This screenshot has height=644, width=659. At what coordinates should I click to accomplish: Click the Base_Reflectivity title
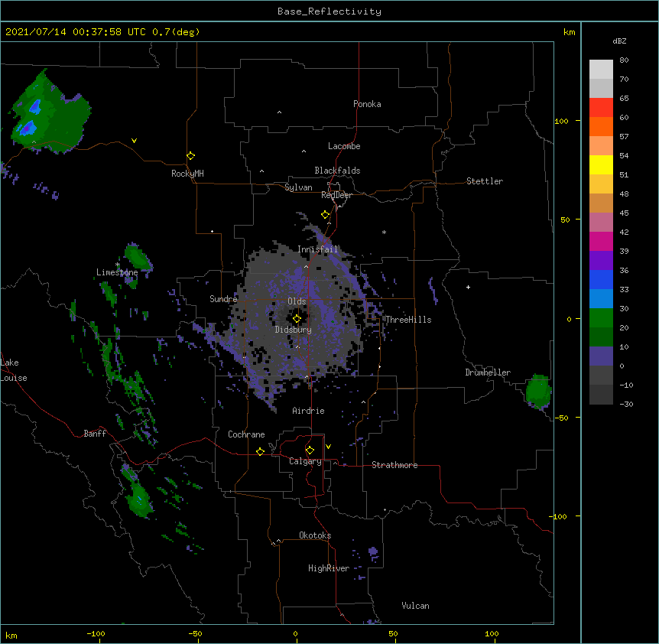pyautogui.click(x=329, y=11)
